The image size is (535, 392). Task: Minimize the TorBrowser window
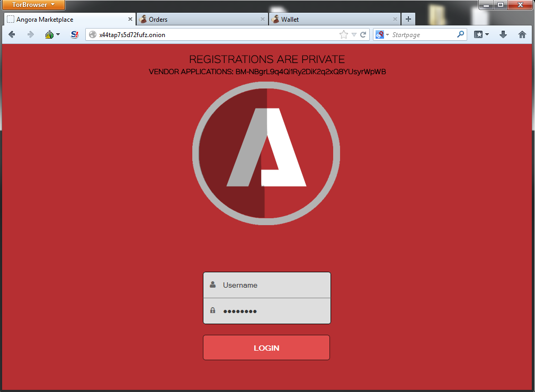coord(486,5)
